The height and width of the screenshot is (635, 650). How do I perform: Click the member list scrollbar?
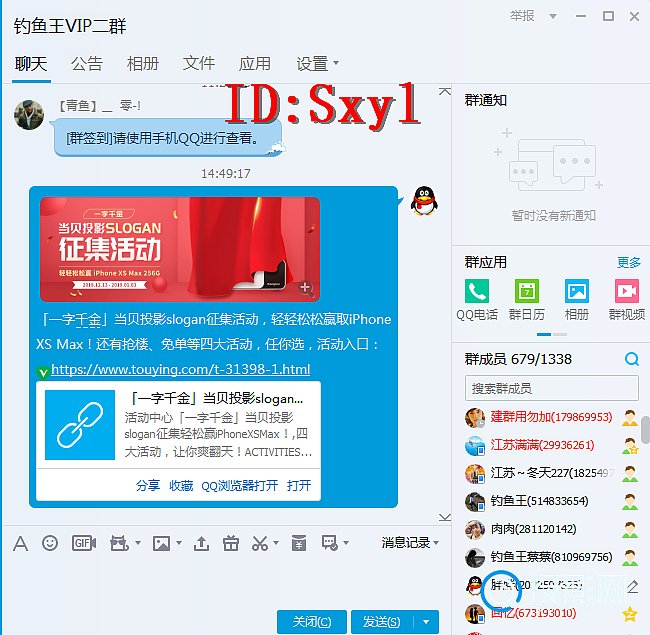(645, 430)
